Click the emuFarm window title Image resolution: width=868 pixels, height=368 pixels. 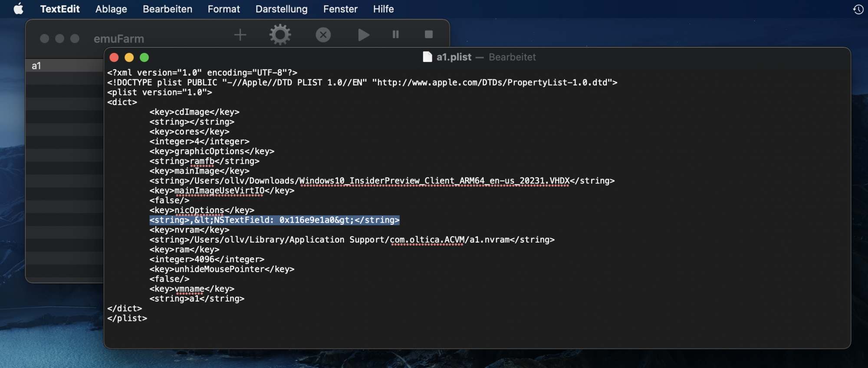pos(119,39)
